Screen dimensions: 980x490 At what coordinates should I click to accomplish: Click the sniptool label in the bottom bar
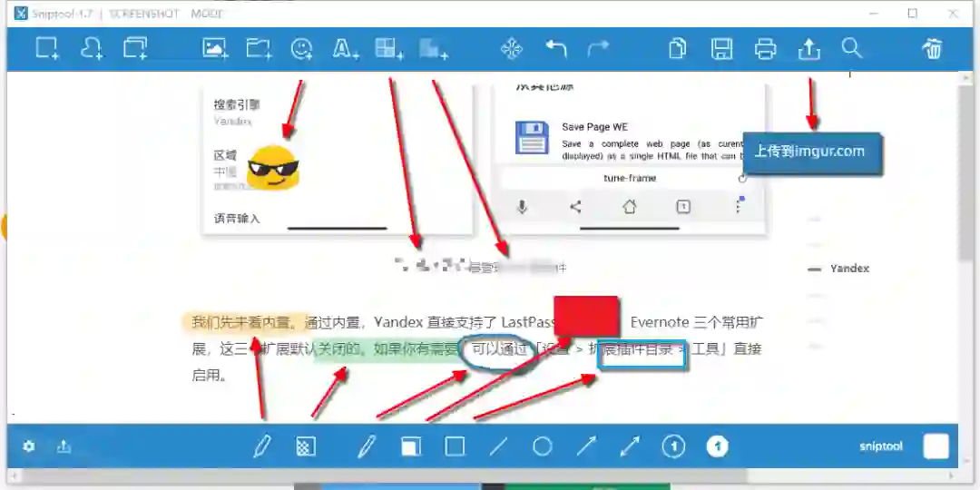click(881, 446)
